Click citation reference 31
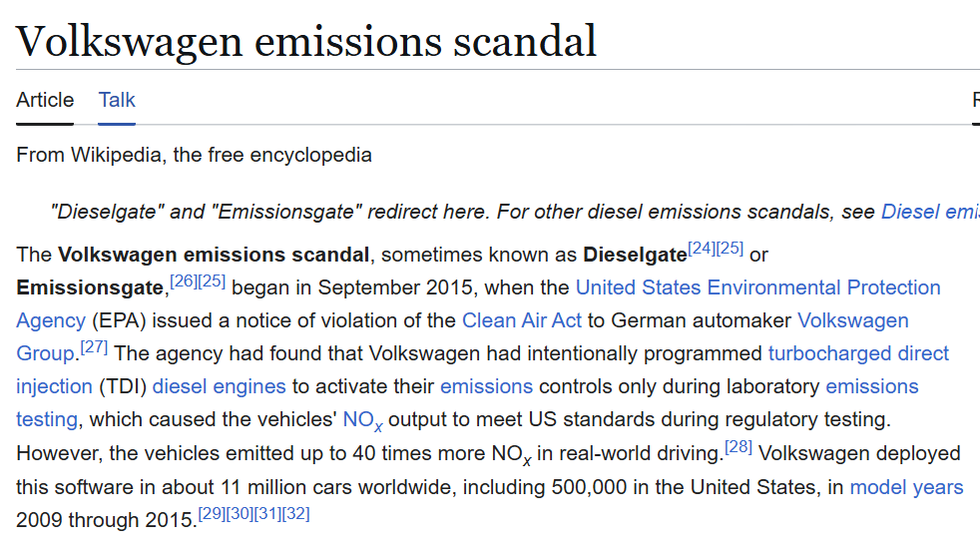 tap(267, 514)
